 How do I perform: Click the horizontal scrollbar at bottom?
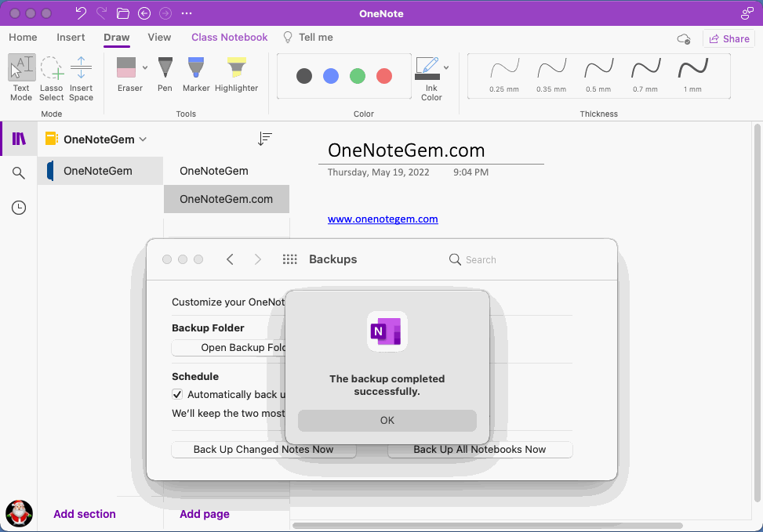[488, 525]
